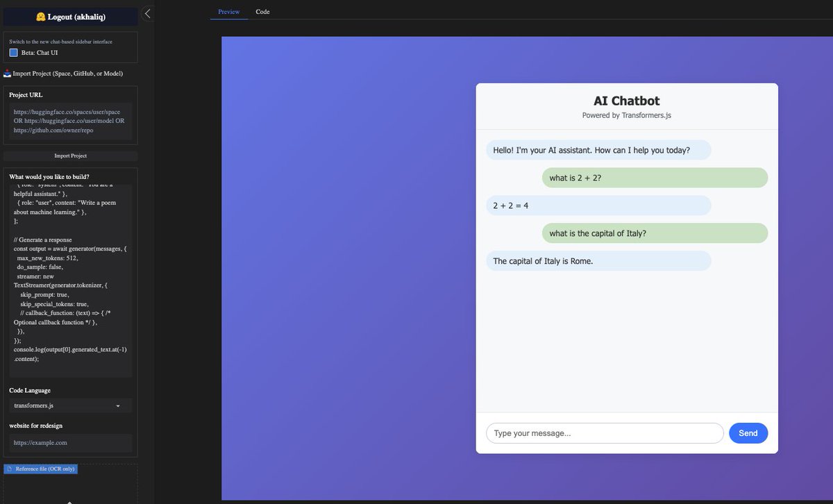
Task: Collapse the sidebar with the chevron arrow
Action: point(147,13)
